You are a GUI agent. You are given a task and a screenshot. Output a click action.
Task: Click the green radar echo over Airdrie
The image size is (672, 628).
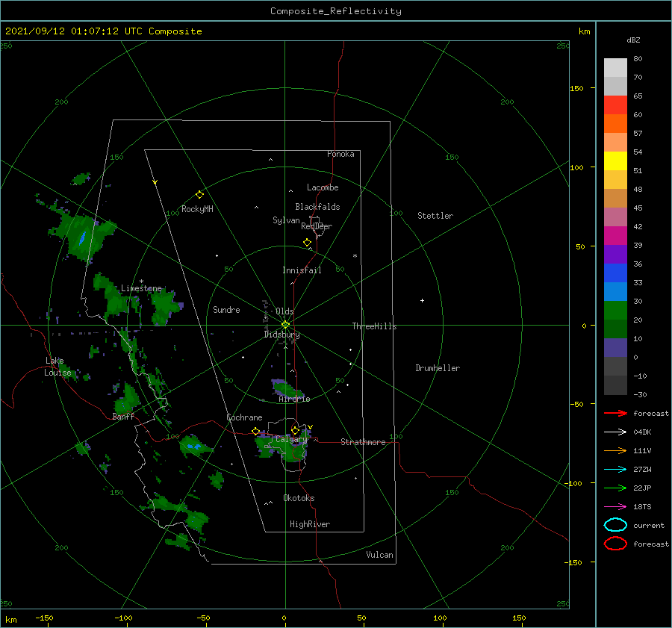pyautogui.click(x=287, y=389)
